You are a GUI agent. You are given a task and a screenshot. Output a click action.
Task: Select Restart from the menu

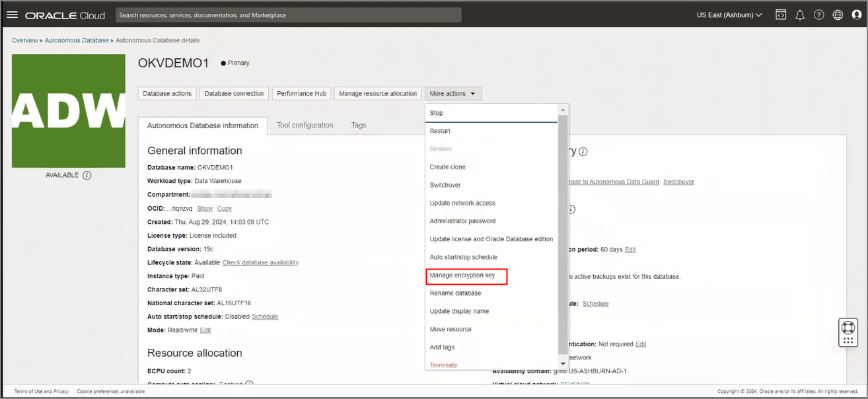[x=491, y=131]
